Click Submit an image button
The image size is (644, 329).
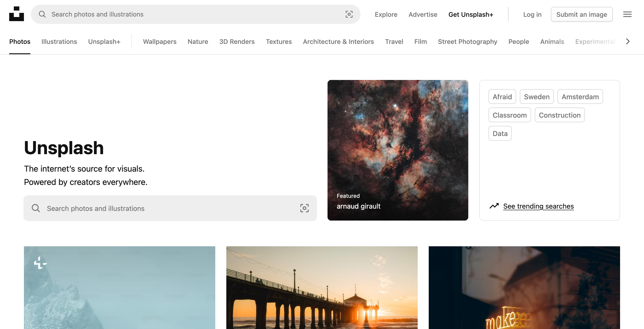pyautogui.click(x=582, y=14)
